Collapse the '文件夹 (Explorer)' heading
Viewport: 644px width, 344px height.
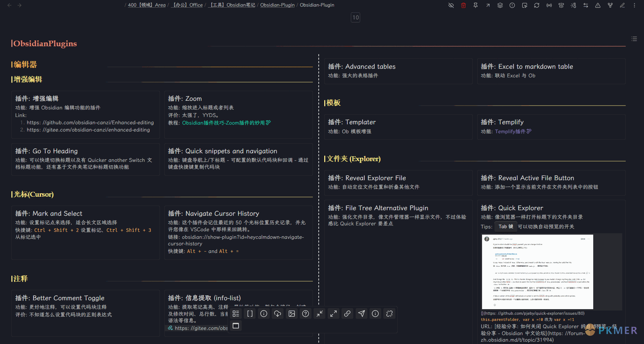pyautogui.click(x=353, y=159)
